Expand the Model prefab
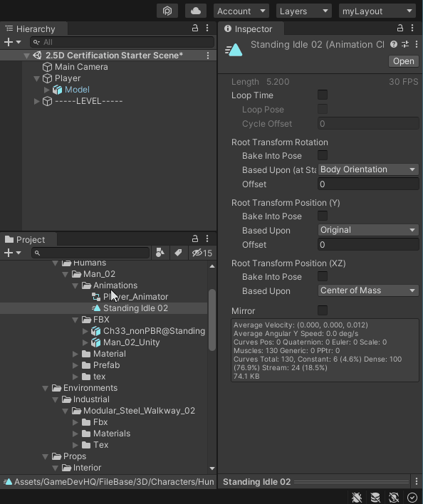Viewport: 423px width, 504px height. click(x=46, y=90)
